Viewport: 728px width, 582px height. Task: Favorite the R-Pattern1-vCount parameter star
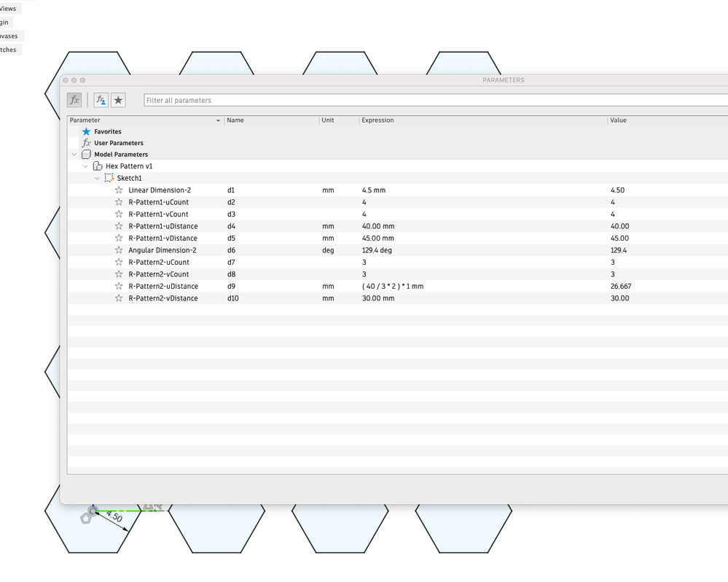coord(119,214)
